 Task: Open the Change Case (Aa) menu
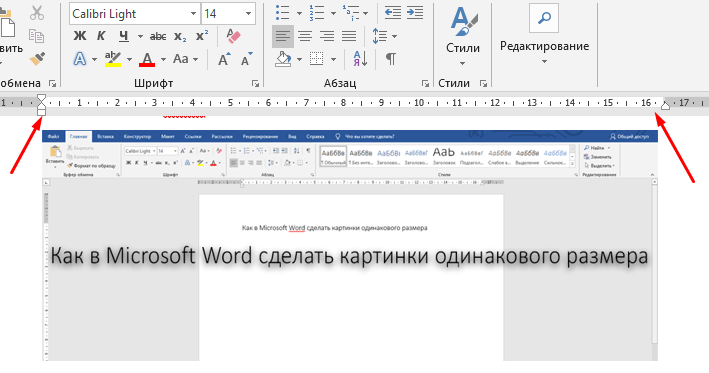(x=185, y=59)
